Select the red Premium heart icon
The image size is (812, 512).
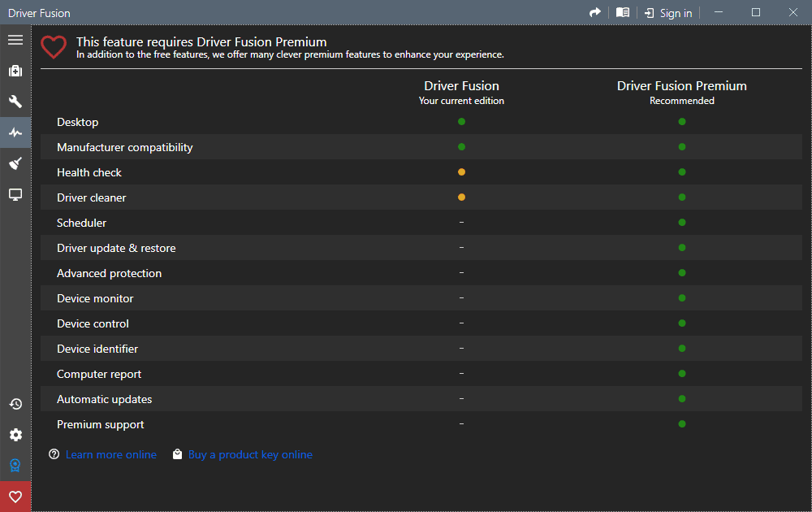click(x=15, y=497)
